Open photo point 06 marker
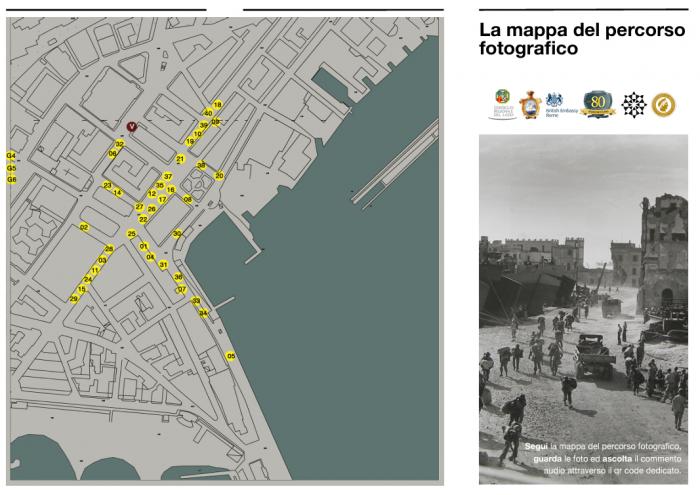 112,154
